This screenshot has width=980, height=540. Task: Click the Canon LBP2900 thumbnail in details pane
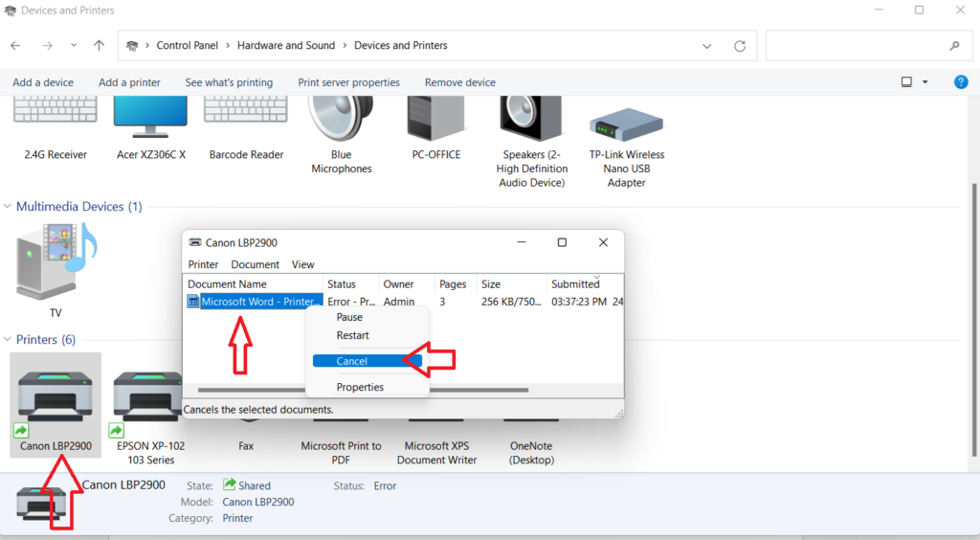click(40, 503)
